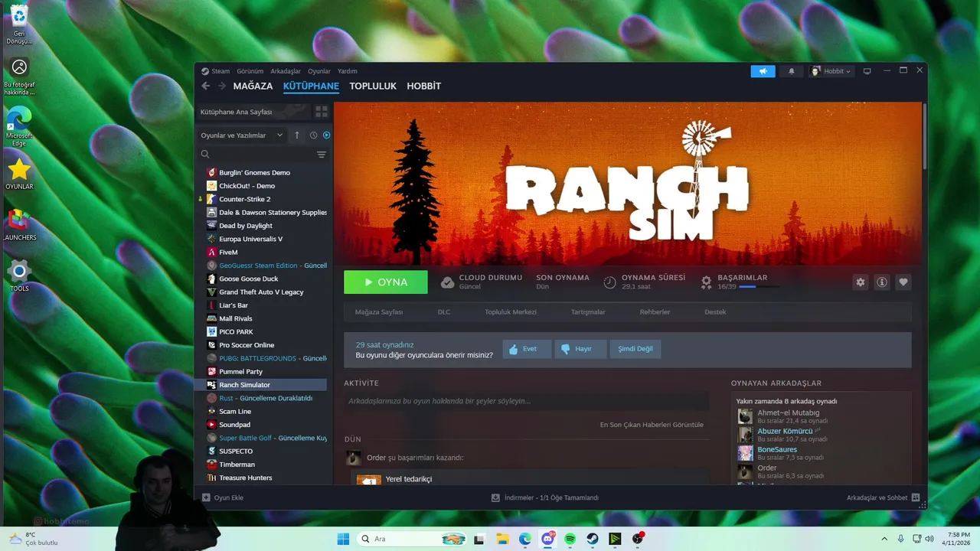Image resolution: width=980 pixels, height=551 pixels.
Task: Open the İndirmeler downloads status
Action: (x=545, y=497)
